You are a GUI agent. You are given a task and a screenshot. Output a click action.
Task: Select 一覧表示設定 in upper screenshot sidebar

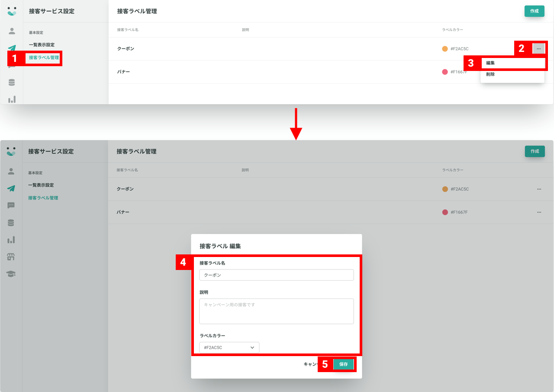coord(42,45)
